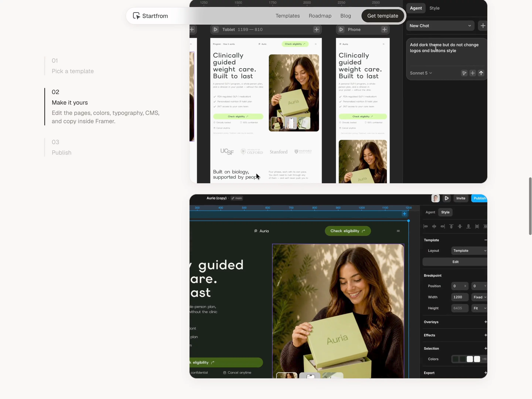The height and width of the screenshot is (399, 532).
Task: Distribute selection horizontally
Action: 477,226
